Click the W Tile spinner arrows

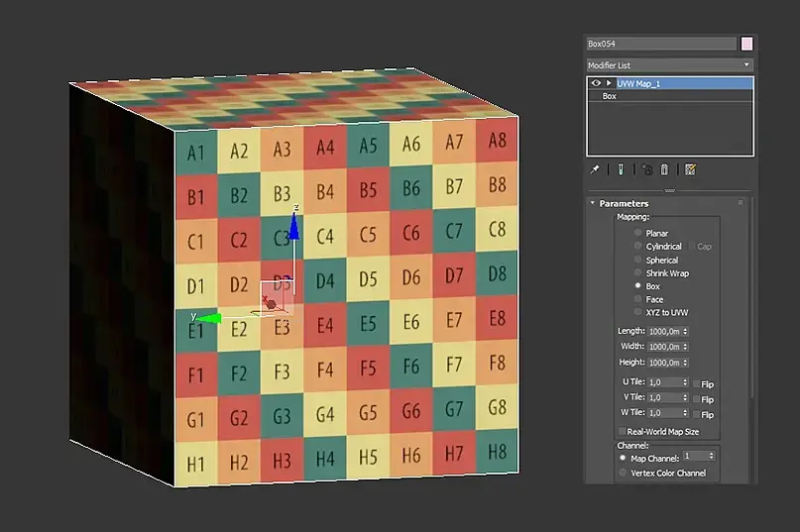(685, 413)
